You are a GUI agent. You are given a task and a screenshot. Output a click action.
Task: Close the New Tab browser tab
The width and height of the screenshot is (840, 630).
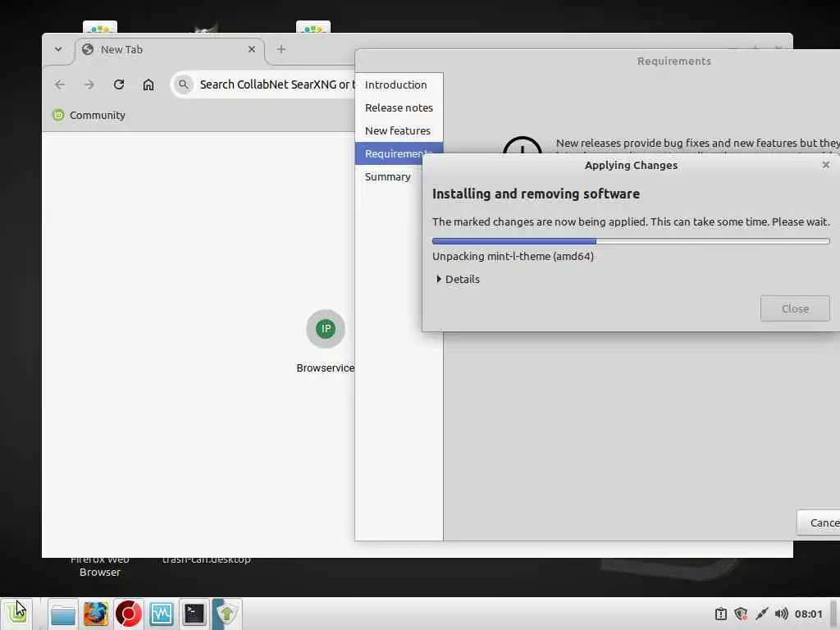(251, 49)
